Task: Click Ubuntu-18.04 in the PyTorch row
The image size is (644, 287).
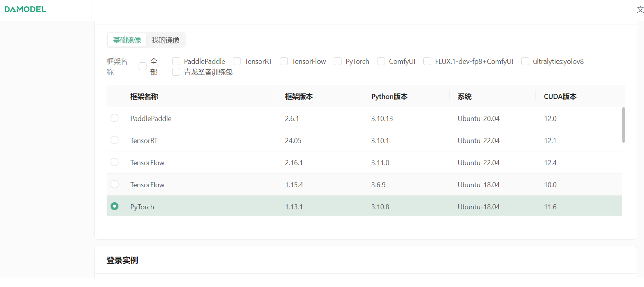Action: 479,207
